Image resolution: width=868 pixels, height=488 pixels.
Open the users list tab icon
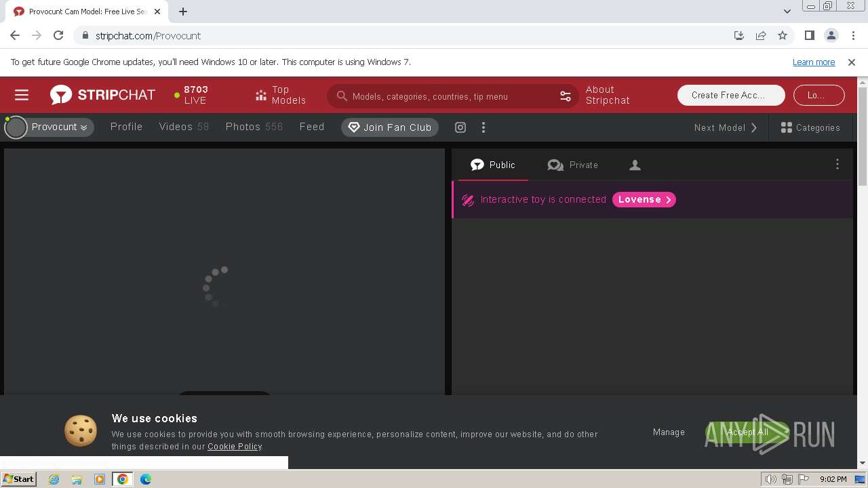[x=635, y=165]
